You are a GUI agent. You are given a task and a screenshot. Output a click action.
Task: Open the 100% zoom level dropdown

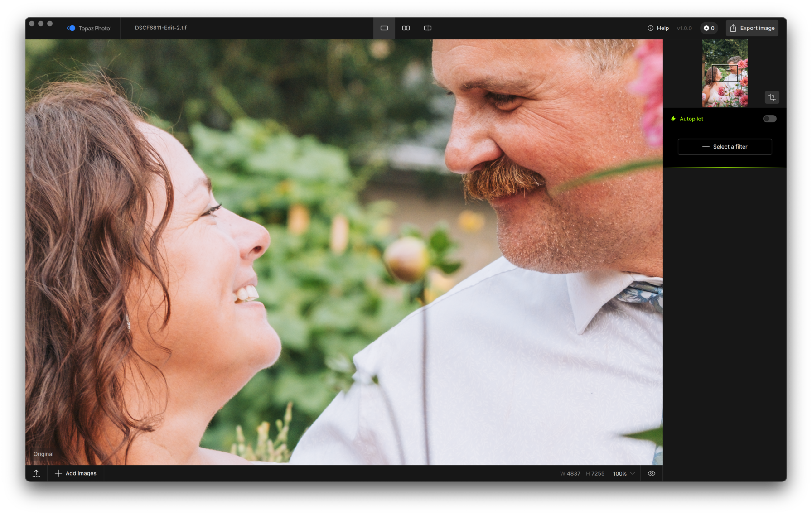click(x=624, y=473)
